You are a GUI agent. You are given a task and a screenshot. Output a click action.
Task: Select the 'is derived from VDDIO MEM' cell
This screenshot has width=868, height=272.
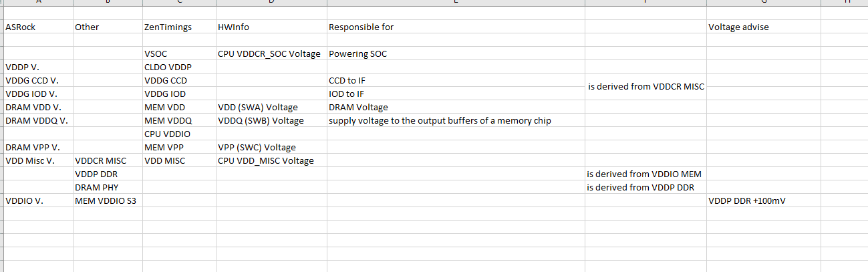pyautogui.click(x=645, y=174)
